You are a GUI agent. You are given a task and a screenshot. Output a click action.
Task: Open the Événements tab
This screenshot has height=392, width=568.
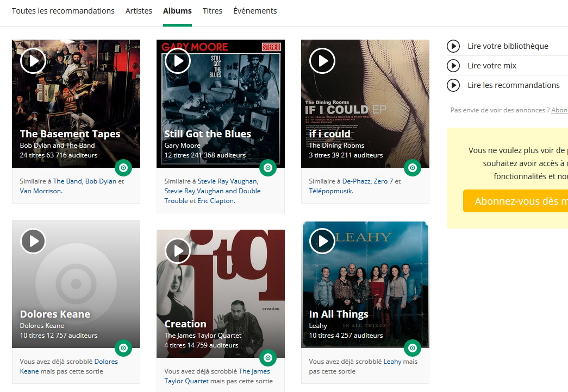tap(255, 11)
